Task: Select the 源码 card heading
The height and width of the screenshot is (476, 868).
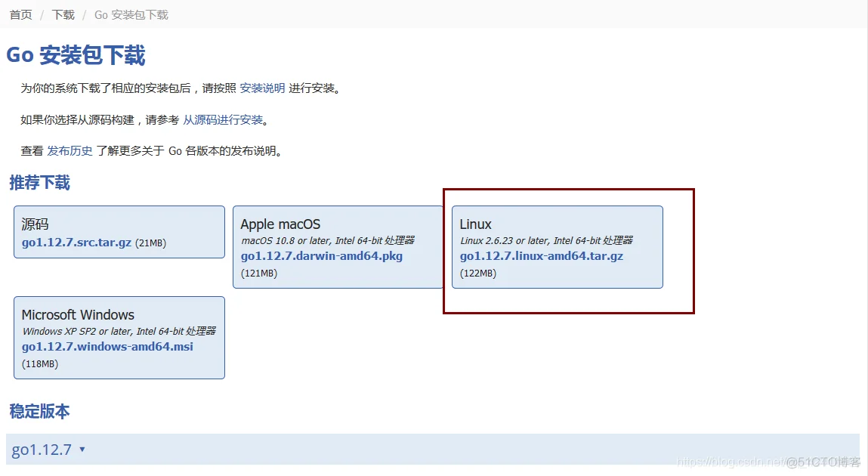Action: click(x=35, y=224)
